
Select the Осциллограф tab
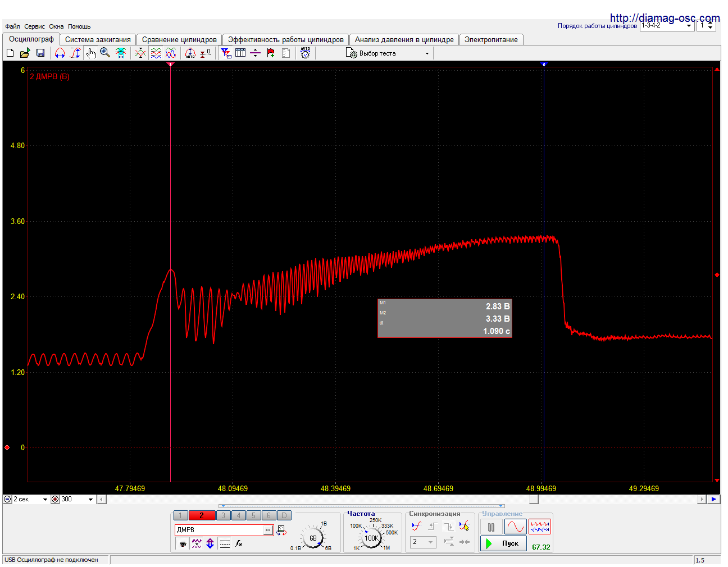click(x=31, y=39)
